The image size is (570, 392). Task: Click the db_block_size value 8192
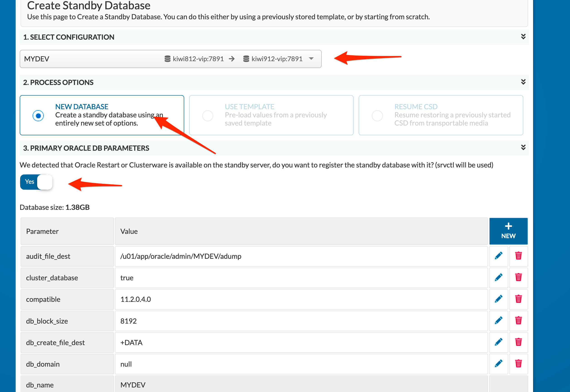tap(128, 321)
